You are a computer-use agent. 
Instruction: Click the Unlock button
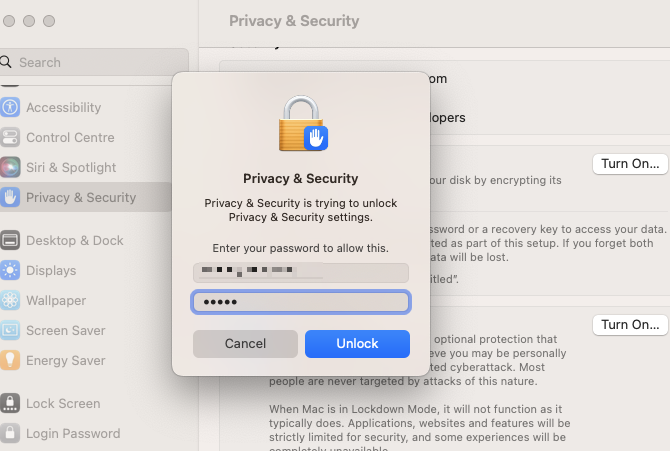point(357,344)
